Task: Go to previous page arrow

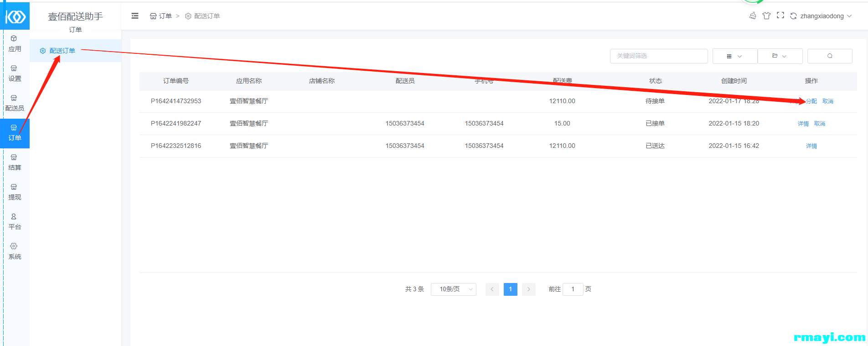Action: point(492,289)
